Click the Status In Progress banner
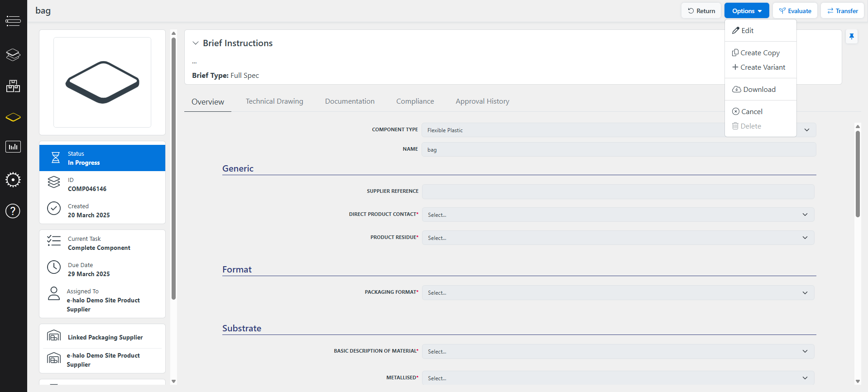This screenshot has width=868, height=392. click(102, 158)
